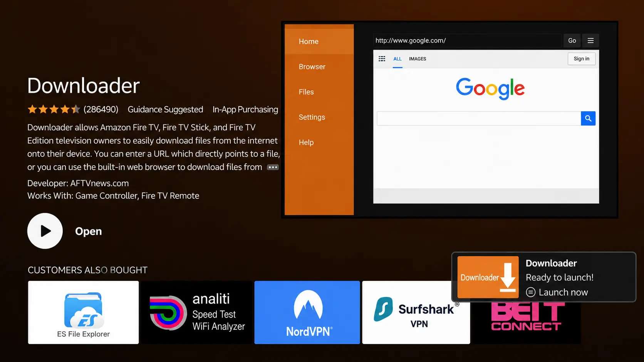Click the Developer: AFTVnews.com text
This screenshot has width=644, height=362.
coord(78,184)
